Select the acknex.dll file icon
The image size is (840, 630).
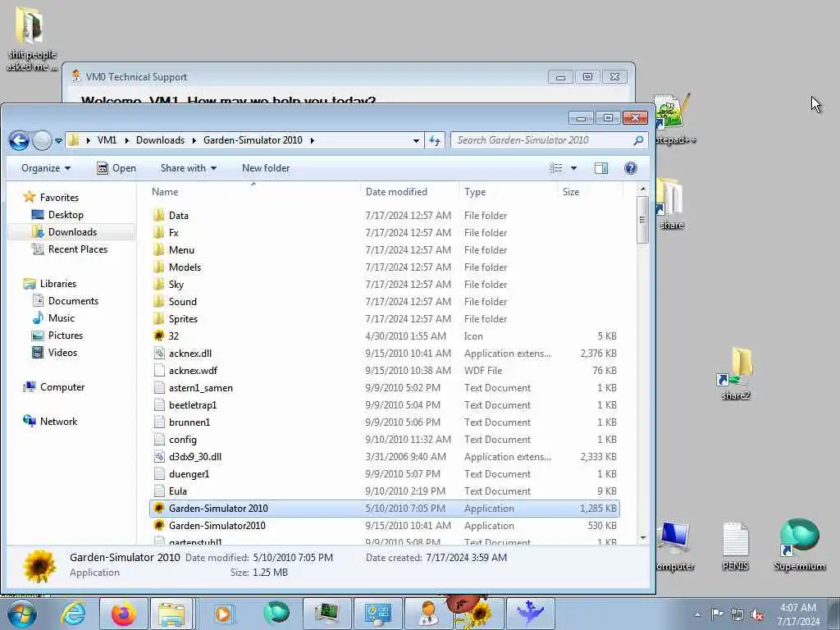158,353
